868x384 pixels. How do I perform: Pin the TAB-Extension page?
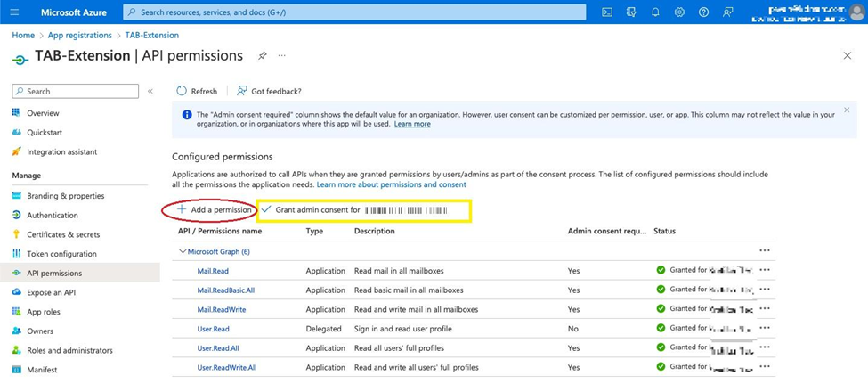click(263, 56)
